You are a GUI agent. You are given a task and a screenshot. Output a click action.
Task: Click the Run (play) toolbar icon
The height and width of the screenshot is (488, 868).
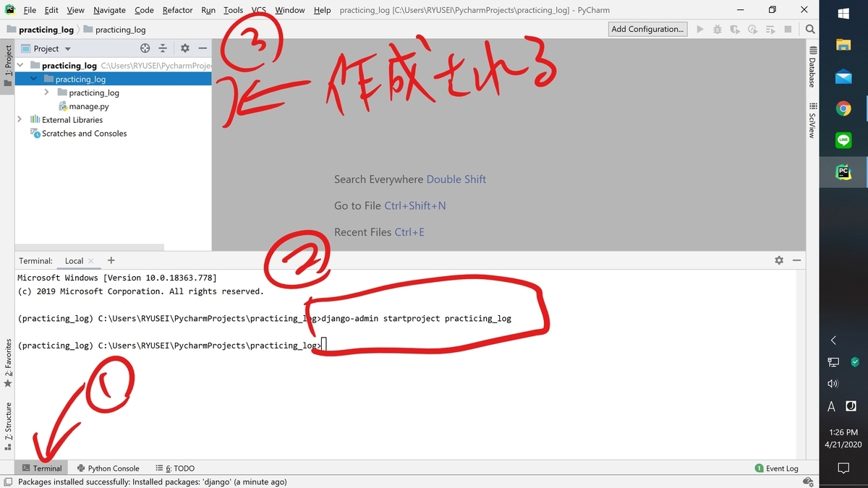pyautogui.click(x=699, y=30)
